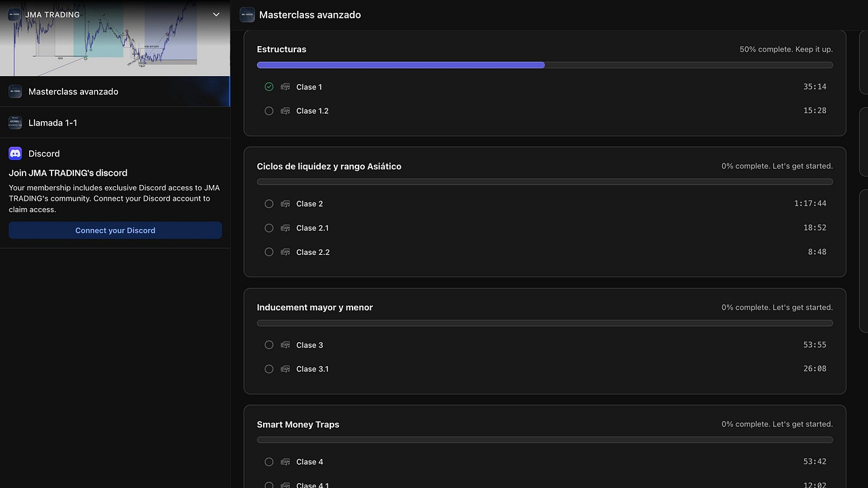
Task: Click the 18:52 duration text
Action: point(814,228)
